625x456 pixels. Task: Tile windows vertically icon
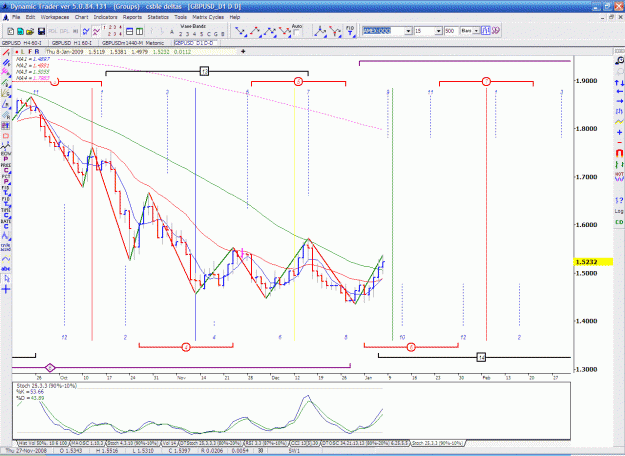point(140,31)
